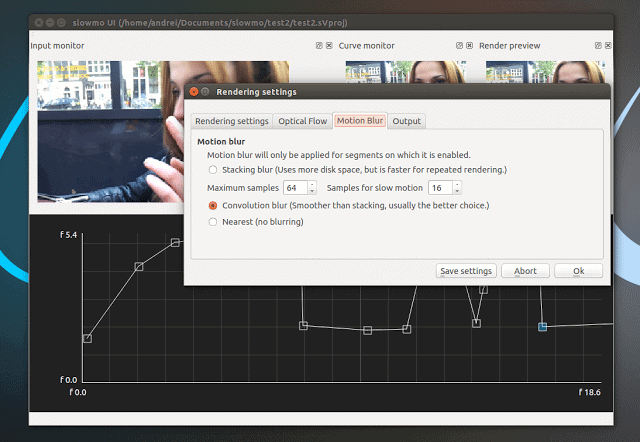Close the slowmo UI main window
This screenshot has height=442, width=640.
[39, 22]
